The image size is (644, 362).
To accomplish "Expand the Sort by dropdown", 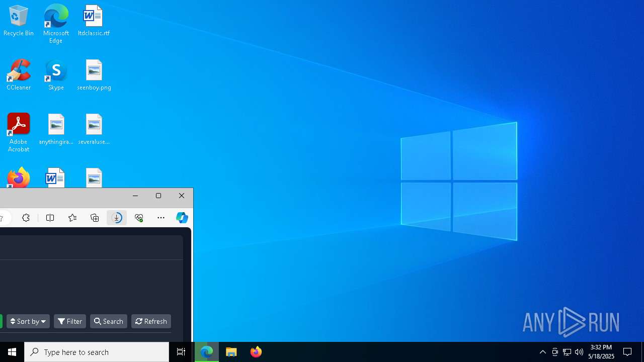I will pyautogui.click(x=28, y=321).
